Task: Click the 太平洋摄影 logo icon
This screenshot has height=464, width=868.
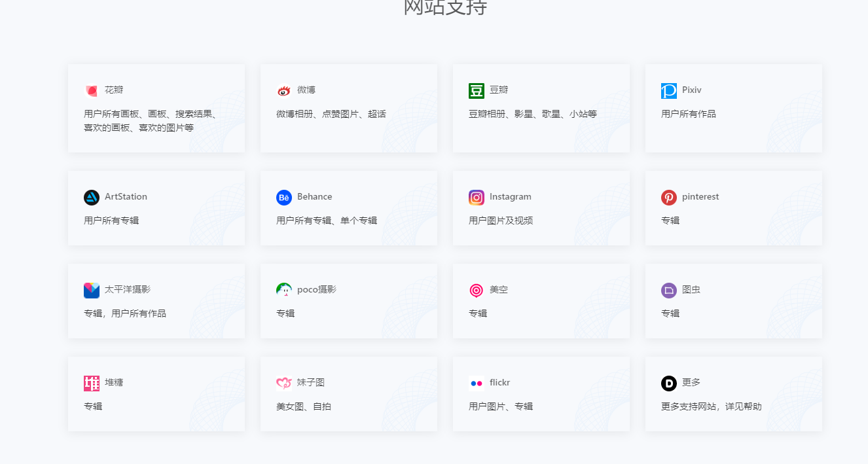Action: point(92,291)
